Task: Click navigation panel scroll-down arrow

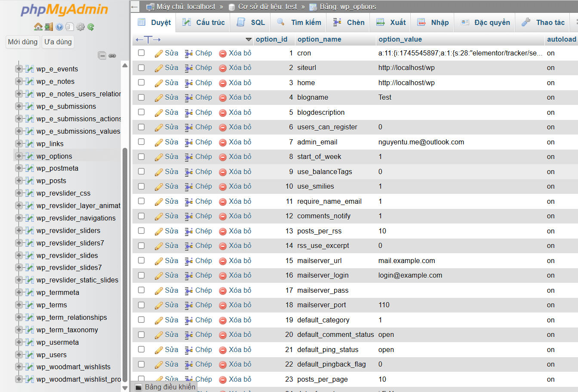Action: point(125,388)
